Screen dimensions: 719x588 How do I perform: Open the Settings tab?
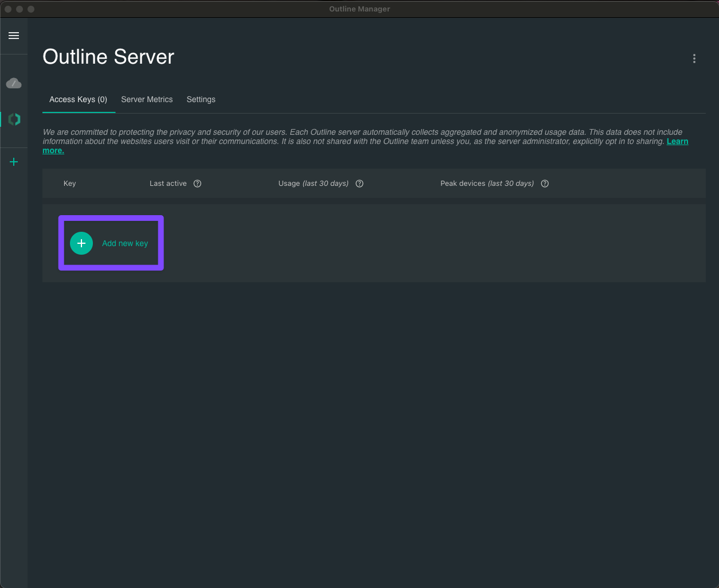coord(201,99)
